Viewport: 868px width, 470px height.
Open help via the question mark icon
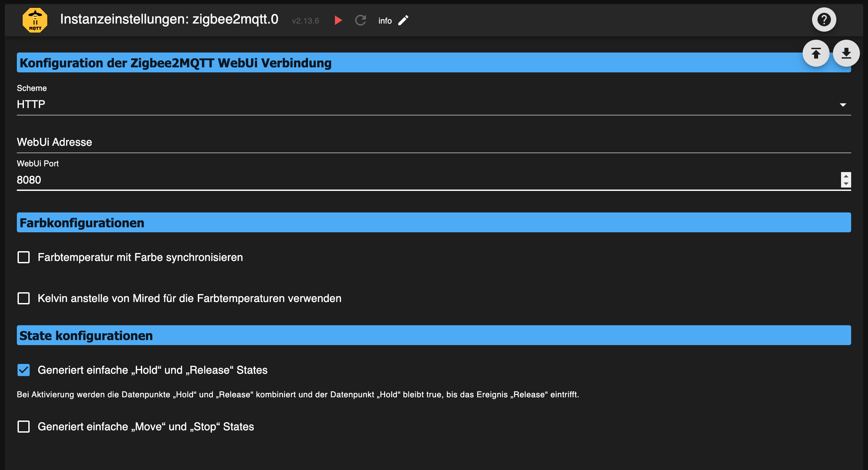pos(824,20)
